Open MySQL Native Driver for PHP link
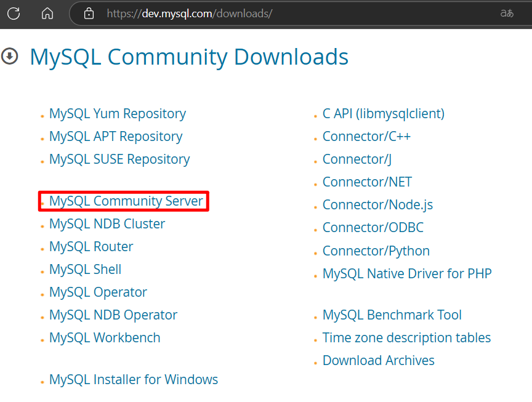The height and width of the screenshot is (402, 532). [407, 273]
